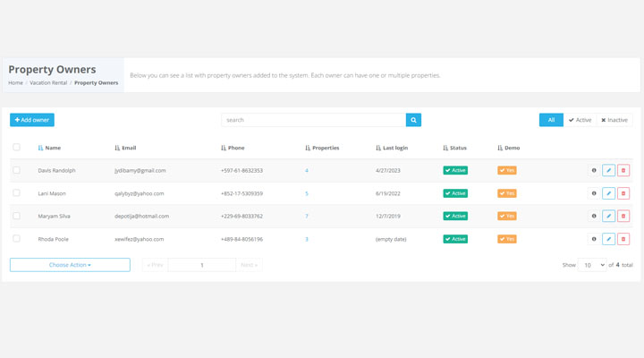This screenshot has height=358, width=644.
Task: Sort owners by Last login column
Action: [x=392, y=148]
